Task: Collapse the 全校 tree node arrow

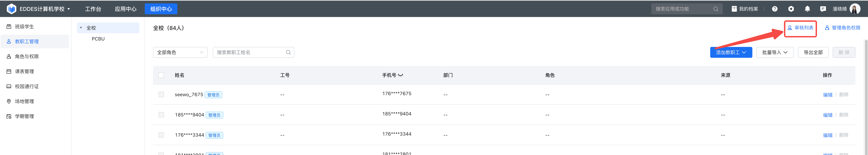Action: [x=81, y=28]
